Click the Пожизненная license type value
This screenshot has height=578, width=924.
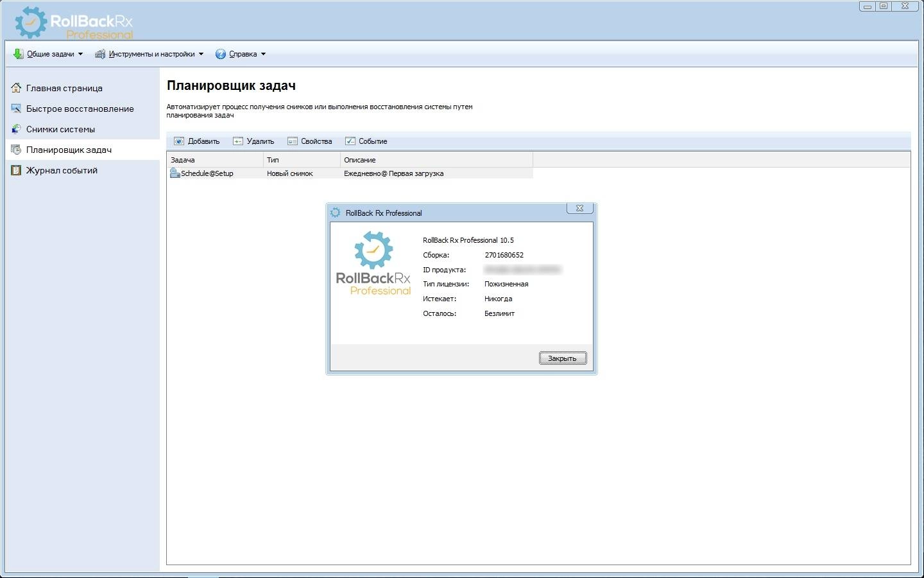(506, 284)
